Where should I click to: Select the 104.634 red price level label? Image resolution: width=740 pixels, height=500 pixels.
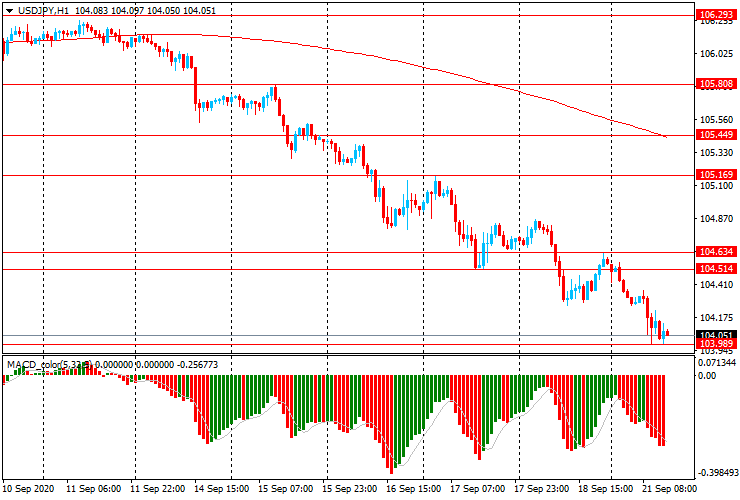(716, 252)
